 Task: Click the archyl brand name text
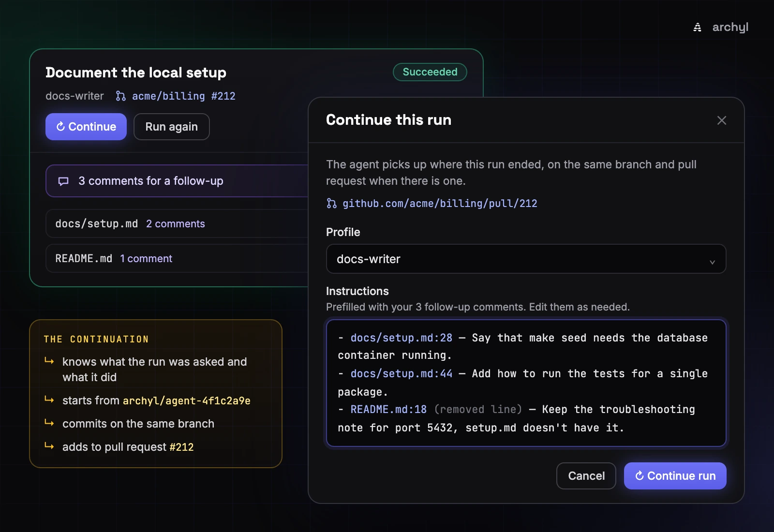730,27
